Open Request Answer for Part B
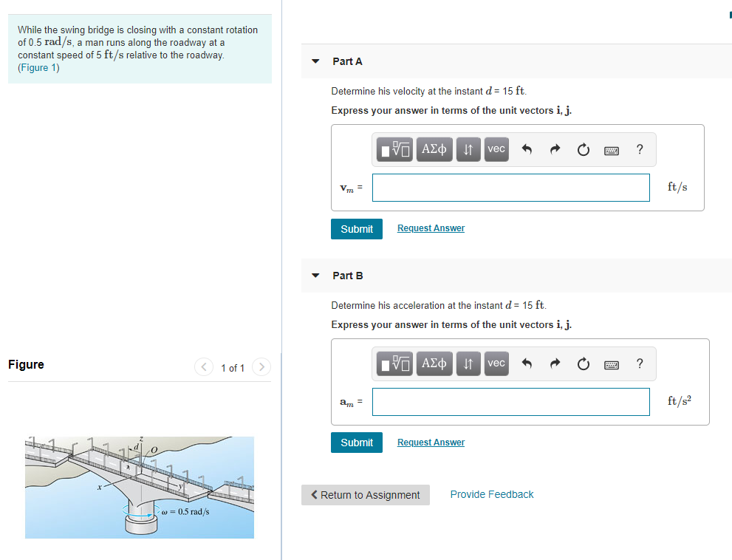 pos(431,442)
